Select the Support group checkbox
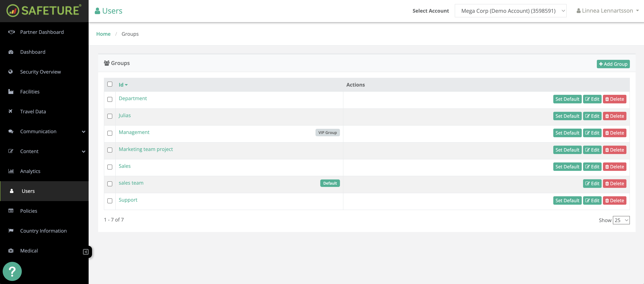Image resolution: width=644 pixels, height=284 pixels. (110, 201)
